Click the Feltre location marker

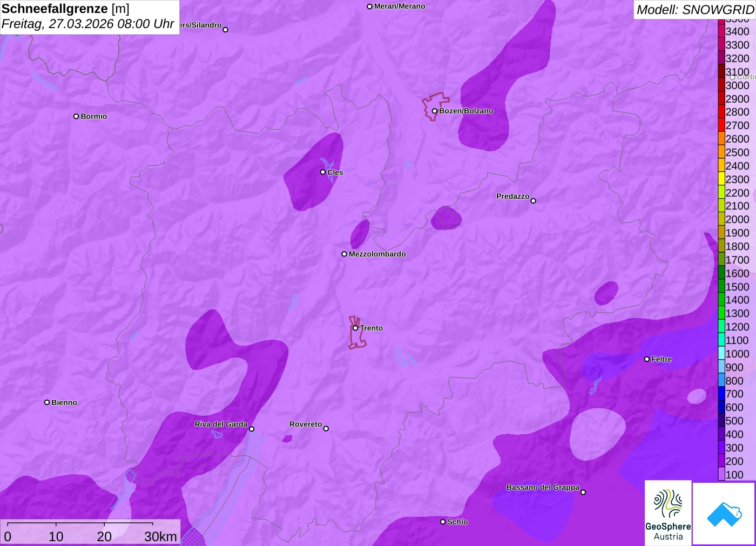(x=647, y=359)
